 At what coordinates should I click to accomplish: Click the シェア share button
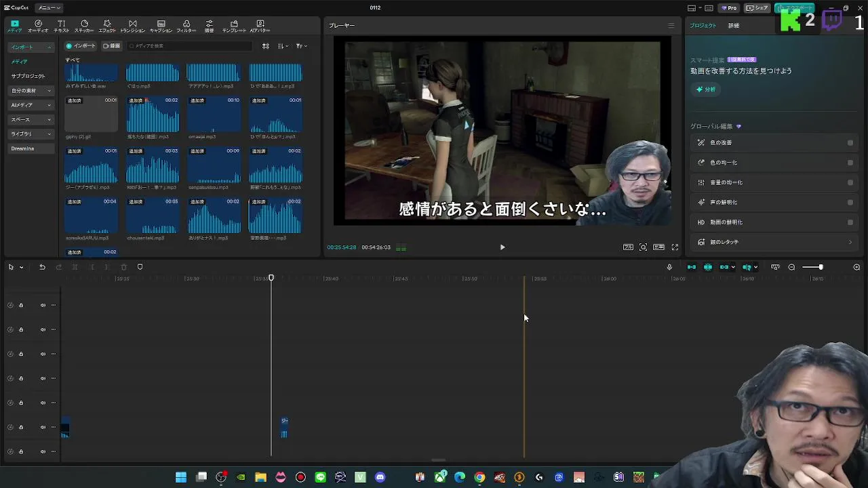pos(757,8)
